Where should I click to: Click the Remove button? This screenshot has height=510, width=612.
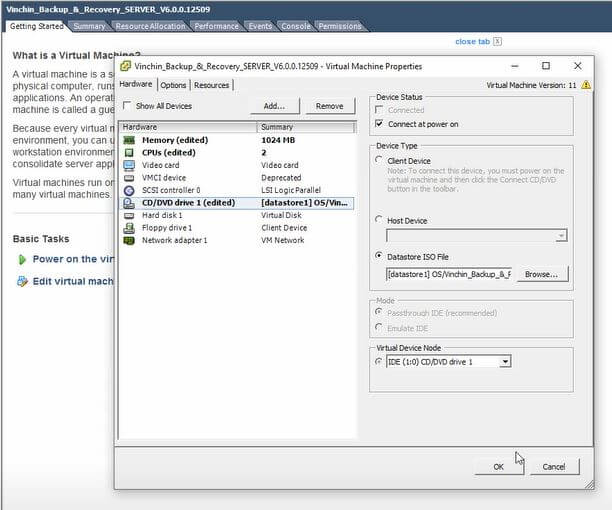330,106
